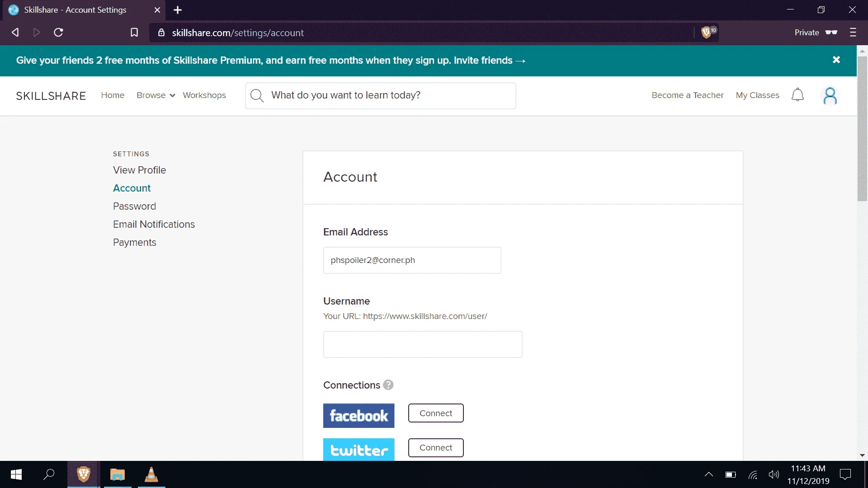
Task: Open Email Notifications settings
Action: pyautogui.click(x=154, y=224)
